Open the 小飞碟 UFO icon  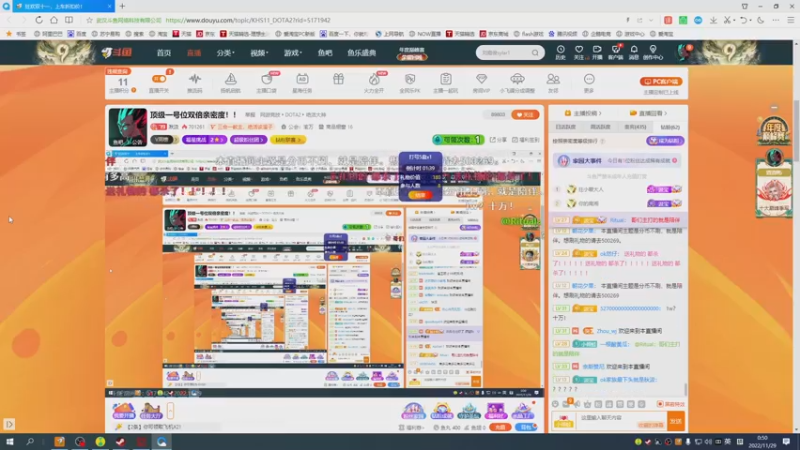(517, 83)
